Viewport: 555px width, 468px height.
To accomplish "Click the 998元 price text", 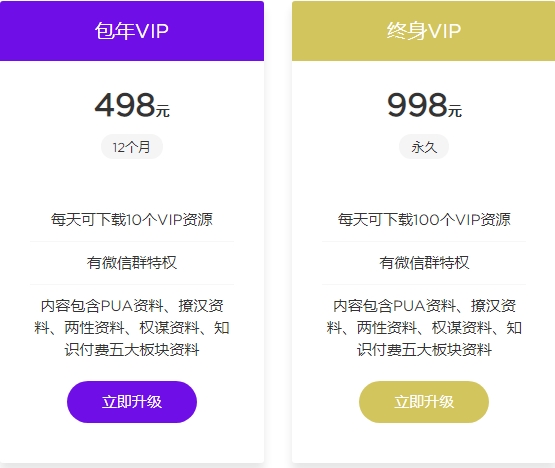I will [424, 105].
